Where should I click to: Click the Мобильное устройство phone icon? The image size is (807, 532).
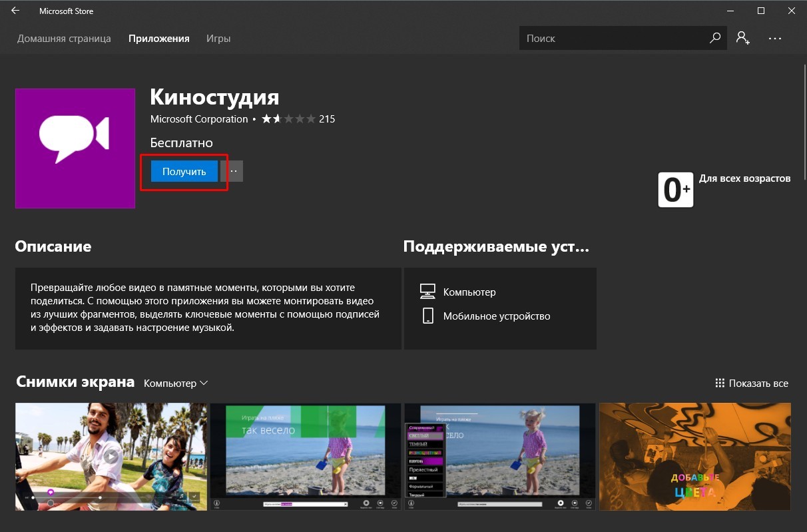pos(428,316)
